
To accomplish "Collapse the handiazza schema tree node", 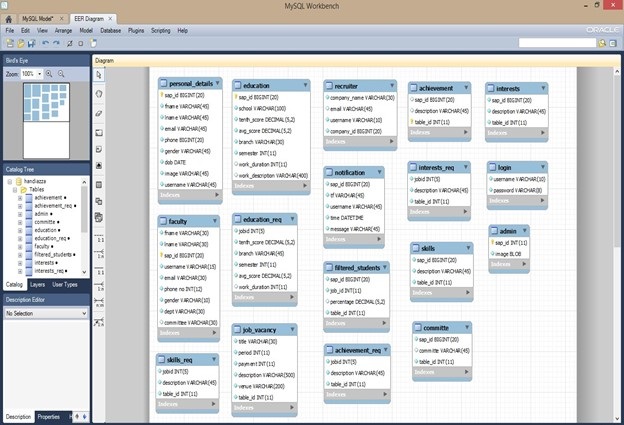I will pos(10,181).
